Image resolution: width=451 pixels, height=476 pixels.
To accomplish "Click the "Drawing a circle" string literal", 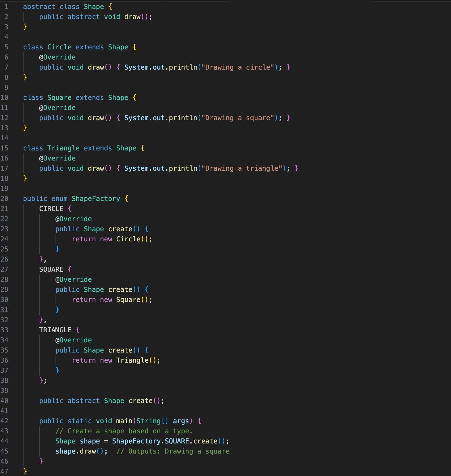I will (238, 67).
